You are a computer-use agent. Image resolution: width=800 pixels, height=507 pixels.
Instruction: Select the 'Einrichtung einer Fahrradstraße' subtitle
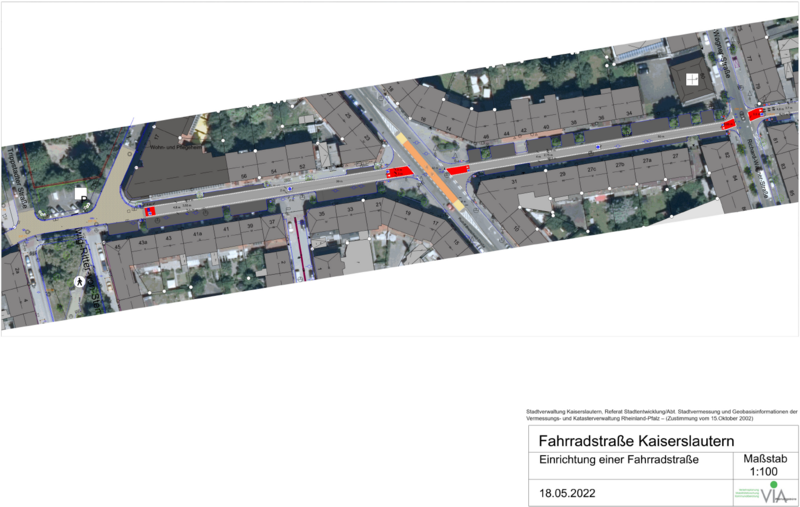point(618,460)
